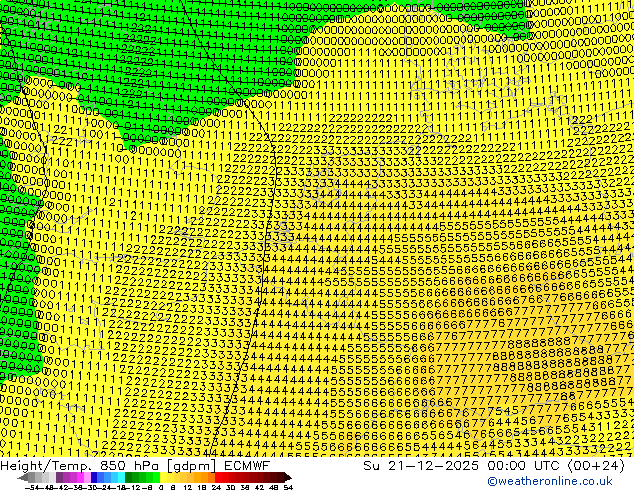Click the dark right arrow end of color scale
This screenshot has height=490, width=634.
tap(287, 477)
